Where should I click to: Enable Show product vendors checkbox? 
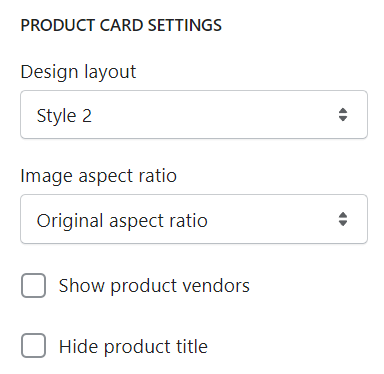pos(33,285)
